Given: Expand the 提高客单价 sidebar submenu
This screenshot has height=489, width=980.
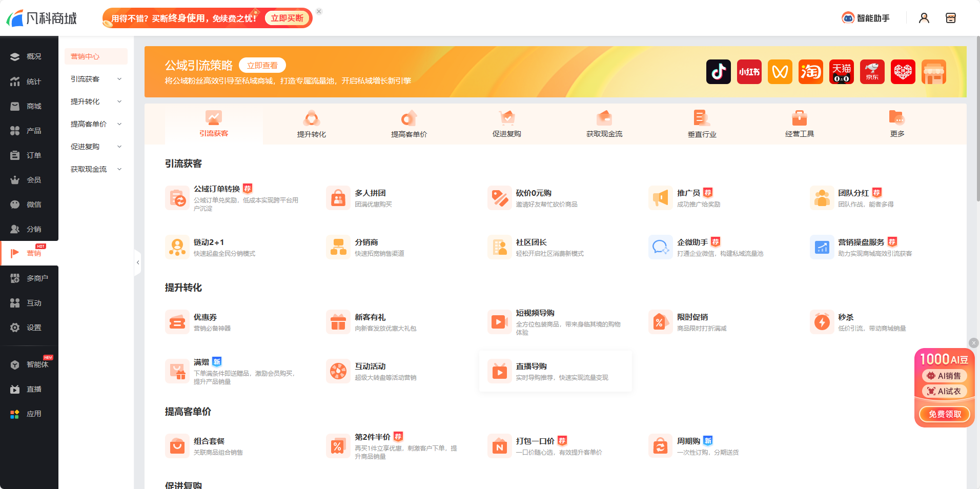Looking at the screenshot, I should tap(96, 124).
